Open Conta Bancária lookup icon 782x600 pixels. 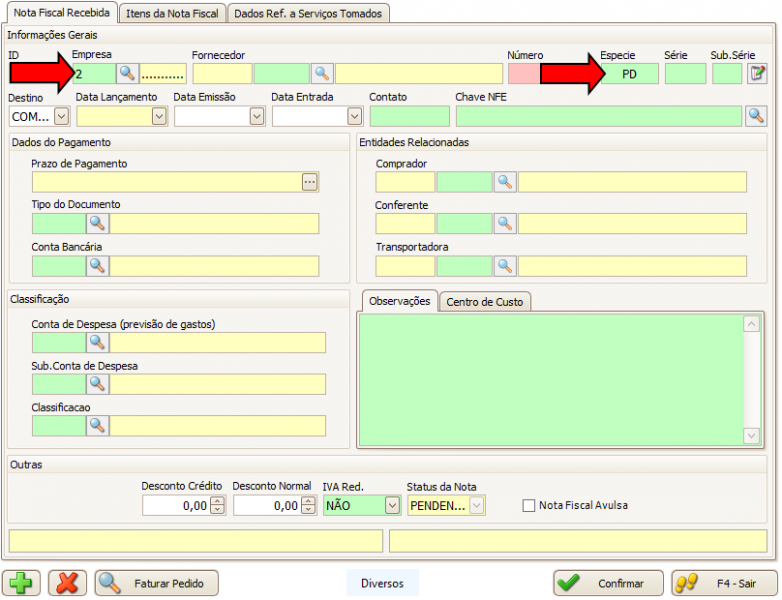pyautogui.click(x=97, y=266)
